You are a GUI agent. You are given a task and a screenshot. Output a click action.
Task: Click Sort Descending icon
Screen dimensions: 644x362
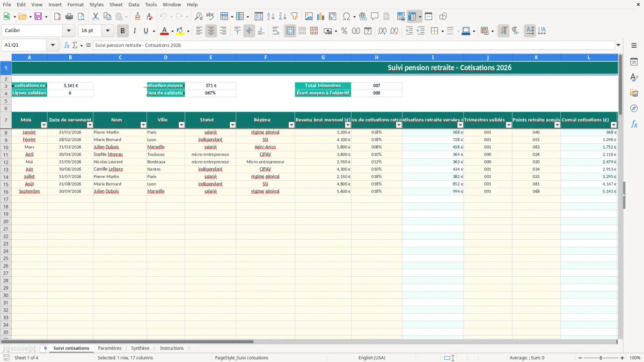[282, 17]
